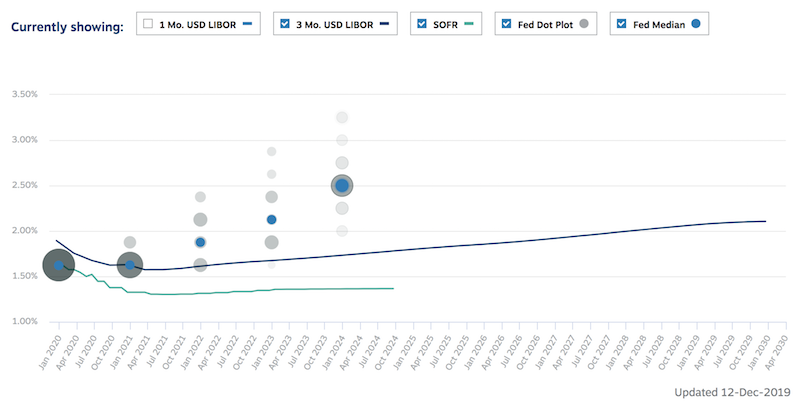
Task: Select the Jan 2024 Fed median dot at 2.50%
Action: pyautogui.click(x=342, y=186)
